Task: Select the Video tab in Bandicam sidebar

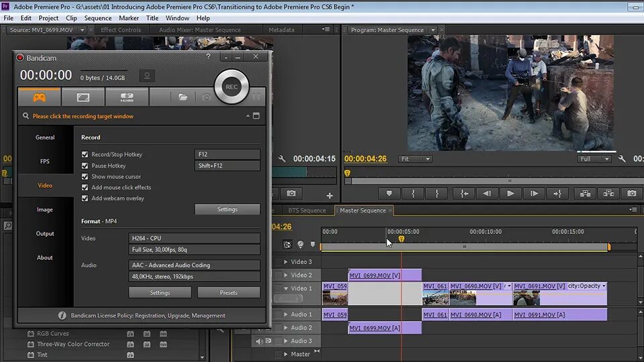Action: 45,186
